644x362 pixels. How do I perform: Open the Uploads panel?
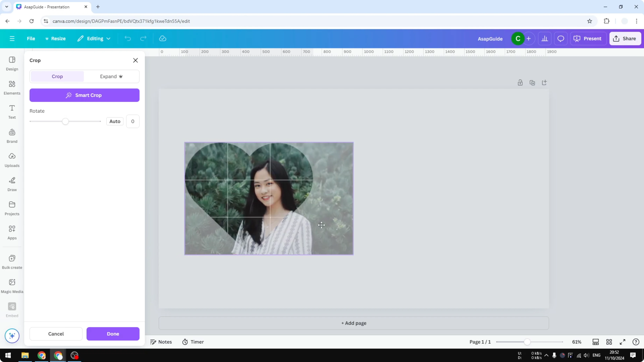coord(12,160)
